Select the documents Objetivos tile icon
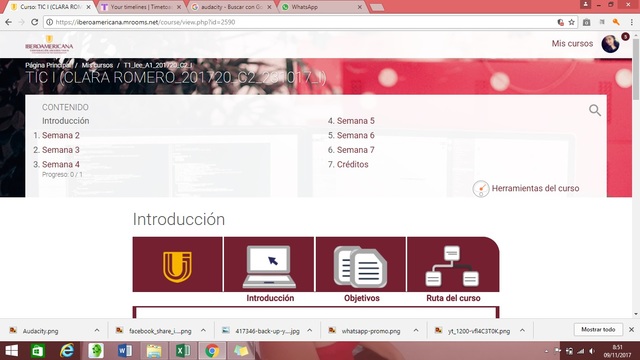The image size is (640, 360). click(360, 267)
